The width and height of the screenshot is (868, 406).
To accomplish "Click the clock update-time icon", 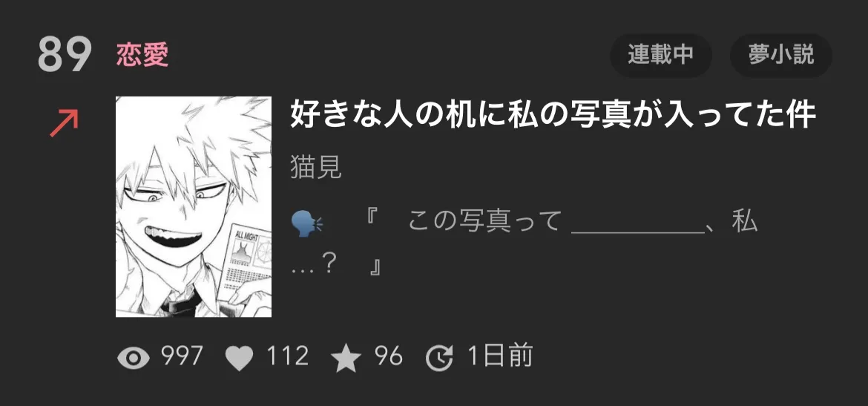I will [439, 357].
